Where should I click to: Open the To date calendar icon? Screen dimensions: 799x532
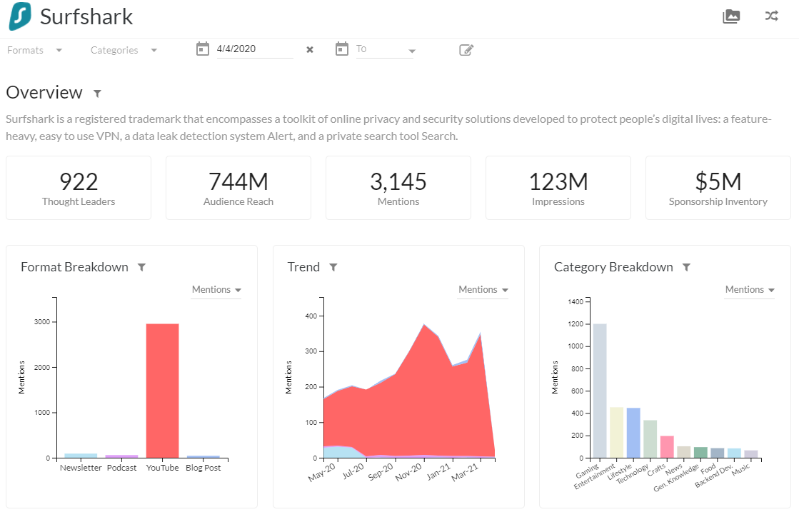(342, 49)
